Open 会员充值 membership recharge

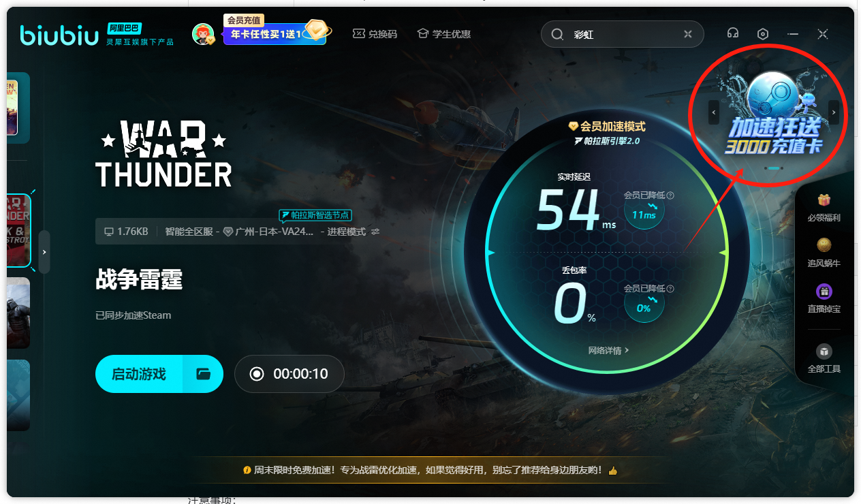tap(243, 20)
